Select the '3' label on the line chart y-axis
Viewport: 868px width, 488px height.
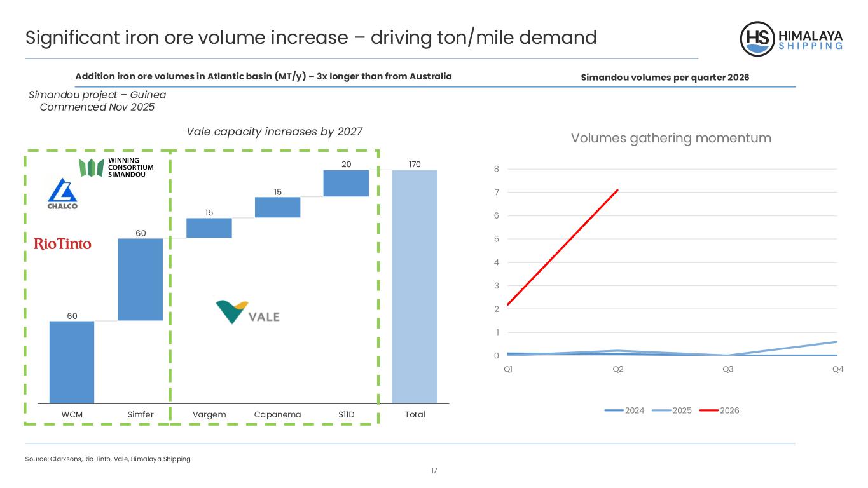[496, 286]
